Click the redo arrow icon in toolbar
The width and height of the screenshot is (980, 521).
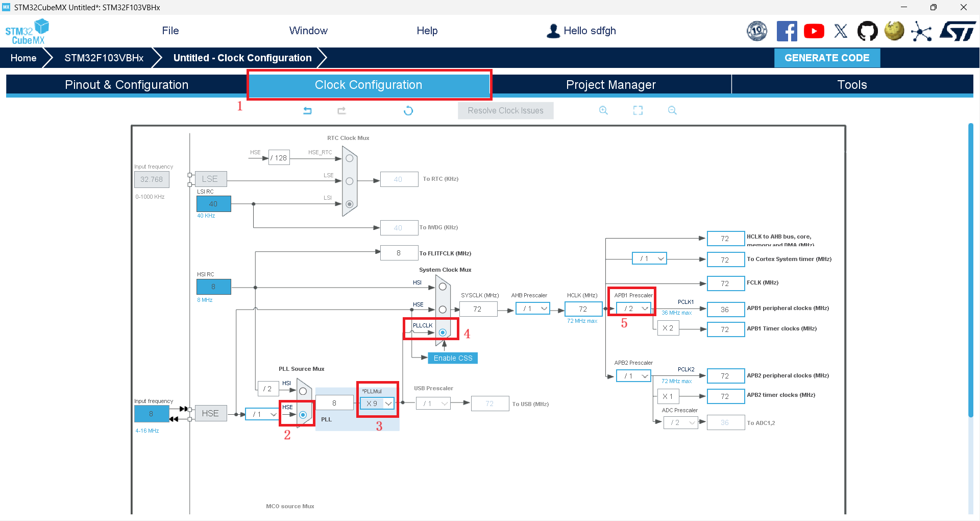341,110
